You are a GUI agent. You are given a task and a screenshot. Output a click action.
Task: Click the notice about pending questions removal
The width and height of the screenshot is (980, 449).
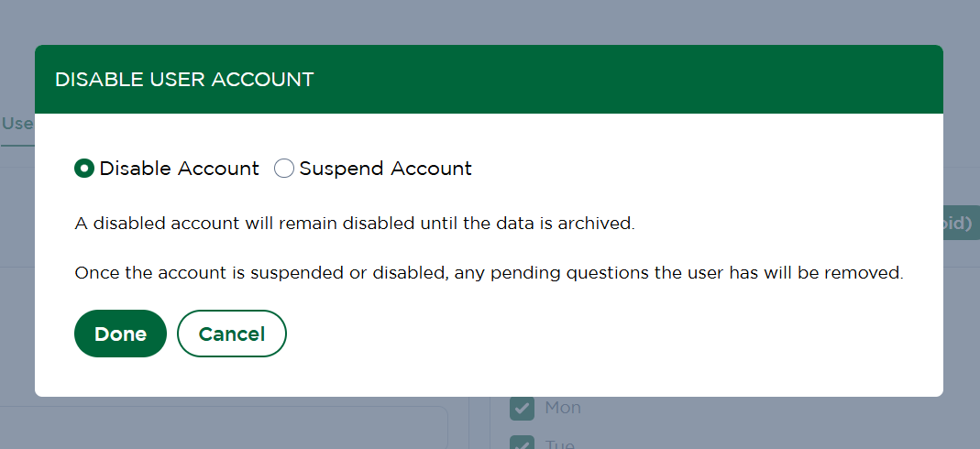point(489,273)
